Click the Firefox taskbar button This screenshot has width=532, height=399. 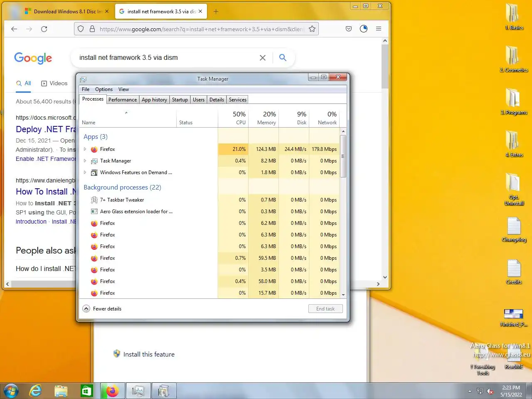(112, 391)
